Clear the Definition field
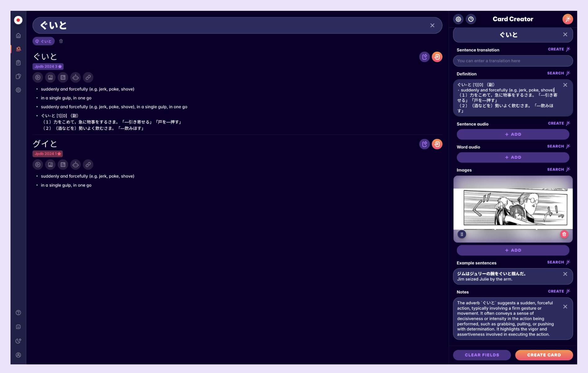The height and width of the screenshot is (373, 588). 565,85
